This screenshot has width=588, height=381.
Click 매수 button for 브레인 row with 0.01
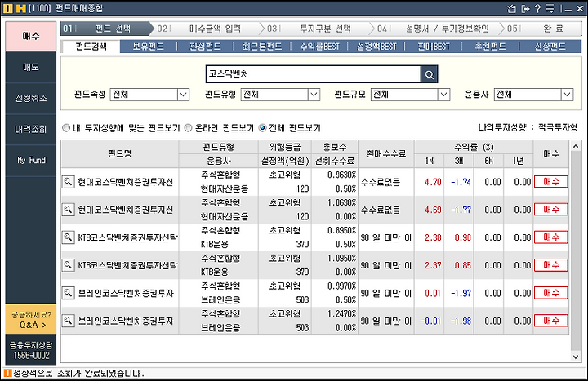[x=551, y=293]
